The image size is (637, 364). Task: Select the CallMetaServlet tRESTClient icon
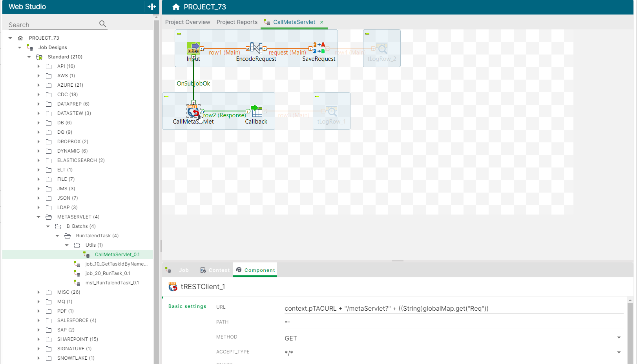pos(193,112)
